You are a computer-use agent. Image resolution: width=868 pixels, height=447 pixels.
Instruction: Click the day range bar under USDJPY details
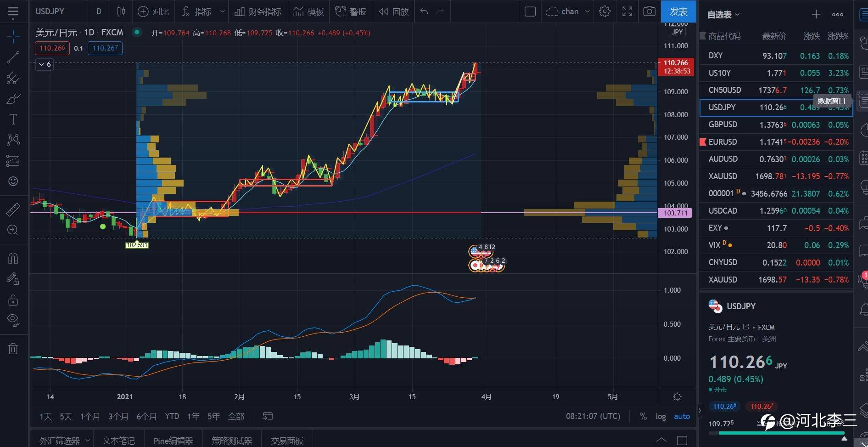[777, 433]
